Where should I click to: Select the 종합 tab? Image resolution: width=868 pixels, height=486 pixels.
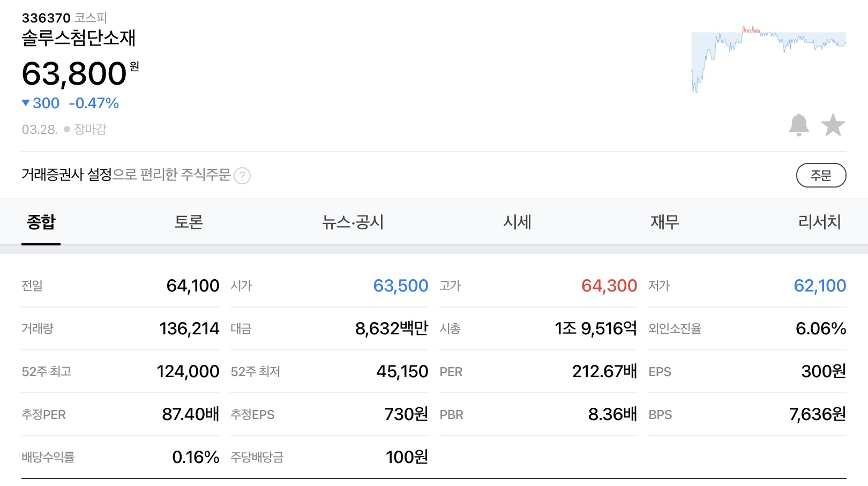[41, 222]
